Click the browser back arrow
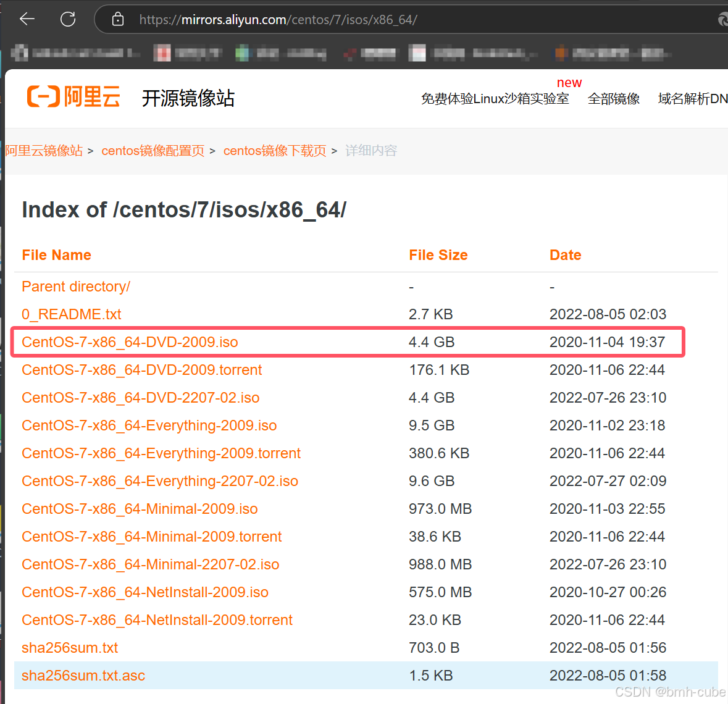Viewport: 728px width, 704px height. pos(27,19)
